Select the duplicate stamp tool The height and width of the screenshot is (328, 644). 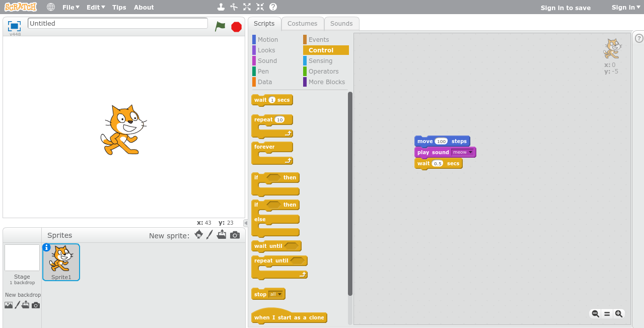(221, 7)
